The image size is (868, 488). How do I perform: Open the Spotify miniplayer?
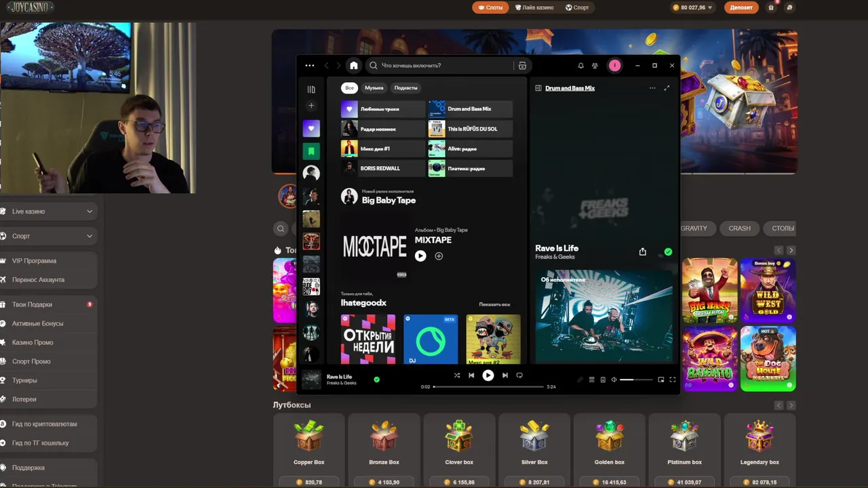point(661,380)
